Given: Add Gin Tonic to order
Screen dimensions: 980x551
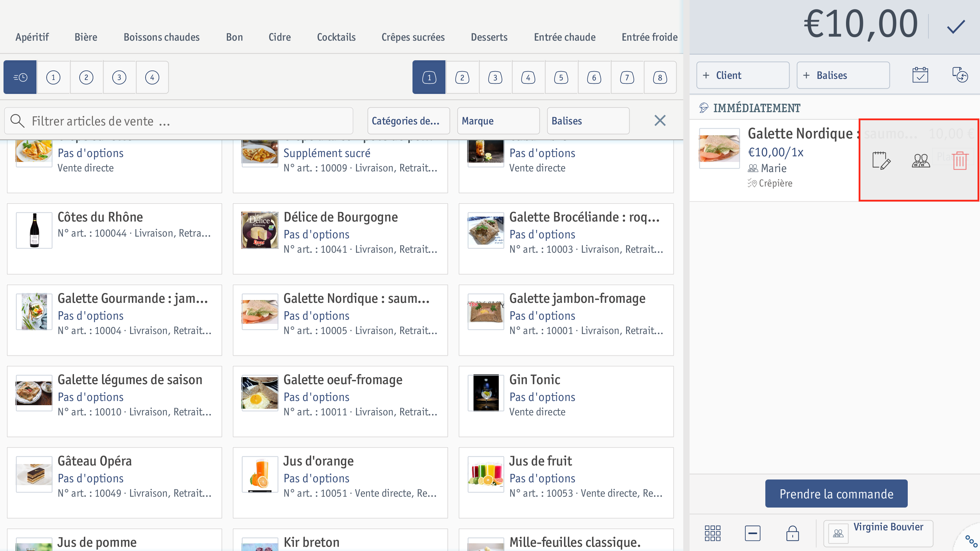Looking at the screenshot, I should pos(566,402).
